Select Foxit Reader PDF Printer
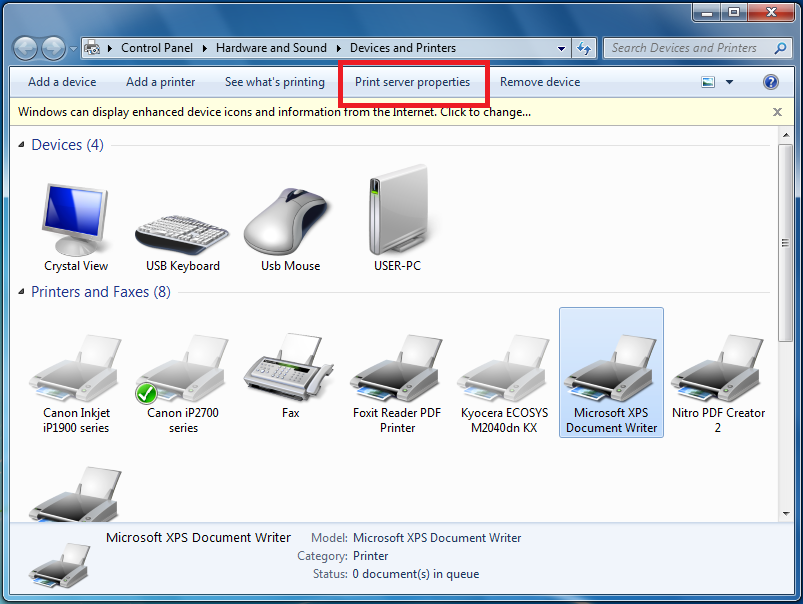The image size is (803, 604). [x=397, y=384]
